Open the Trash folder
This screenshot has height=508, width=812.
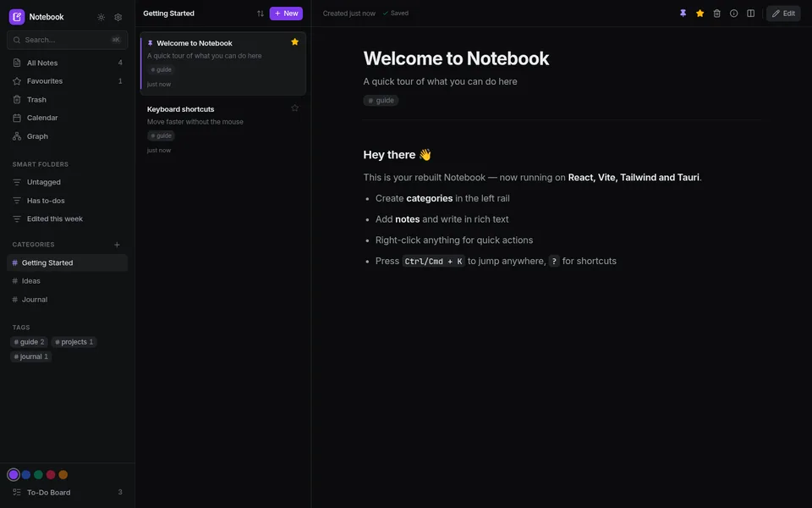[68, 100]
